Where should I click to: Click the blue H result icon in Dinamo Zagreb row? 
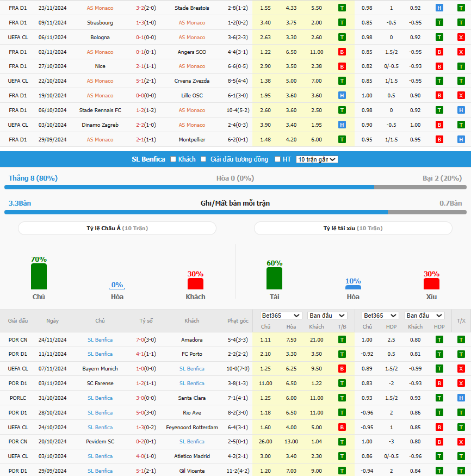(x=342, y=125)
